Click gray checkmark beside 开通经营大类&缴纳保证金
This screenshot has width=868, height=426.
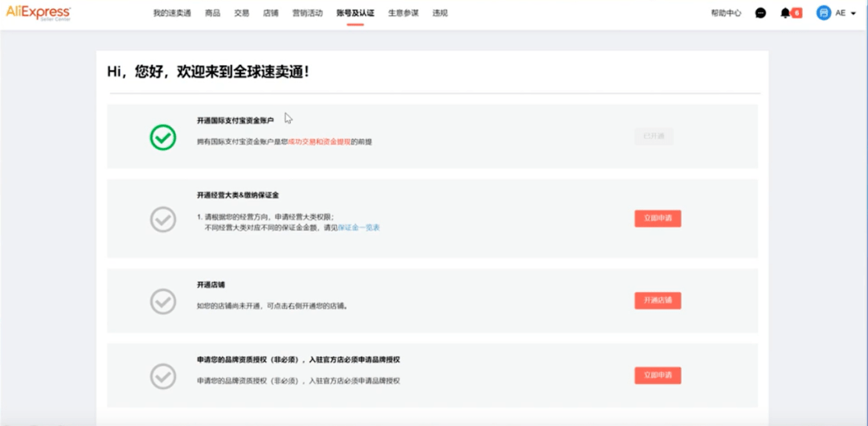(162, 219)
